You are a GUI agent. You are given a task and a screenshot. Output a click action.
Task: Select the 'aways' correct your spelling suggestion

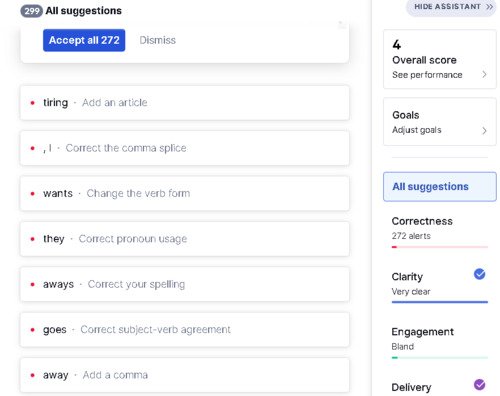(x=185, y=284)
